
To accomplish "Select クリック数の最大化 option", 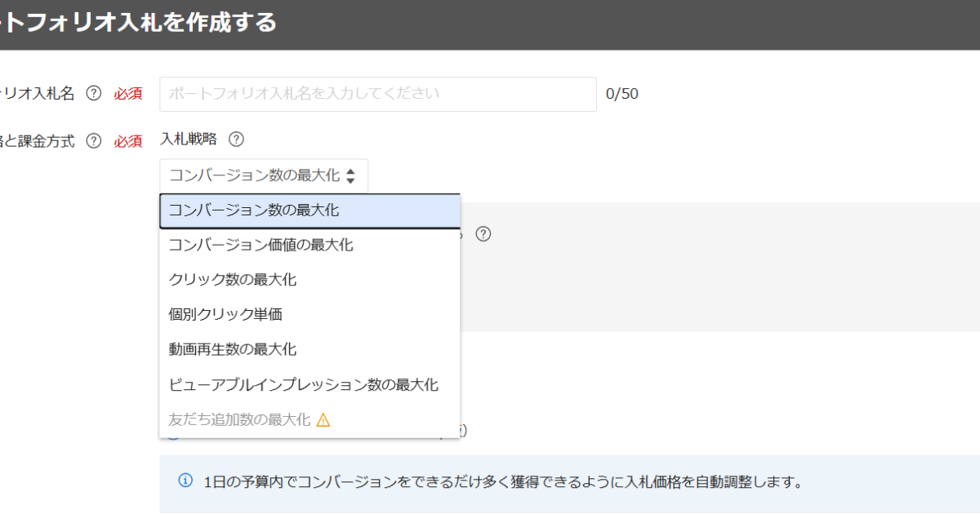I will coord(233,280).
